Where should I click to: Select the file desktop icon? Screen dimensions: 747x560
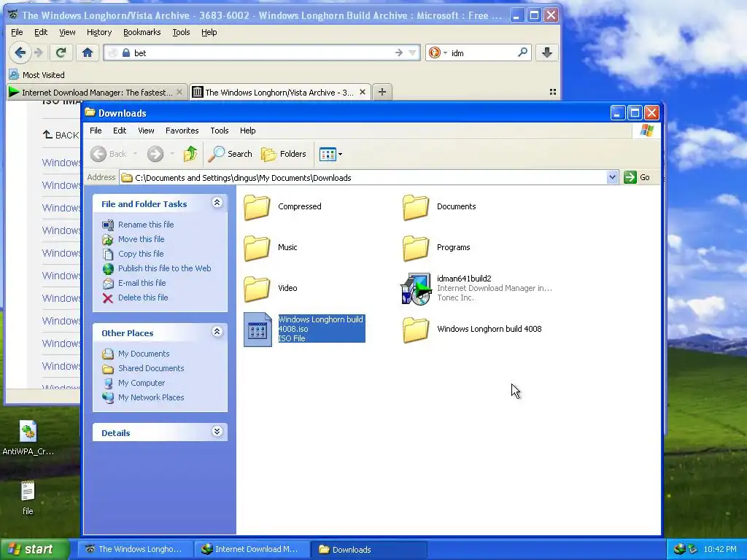28,498
